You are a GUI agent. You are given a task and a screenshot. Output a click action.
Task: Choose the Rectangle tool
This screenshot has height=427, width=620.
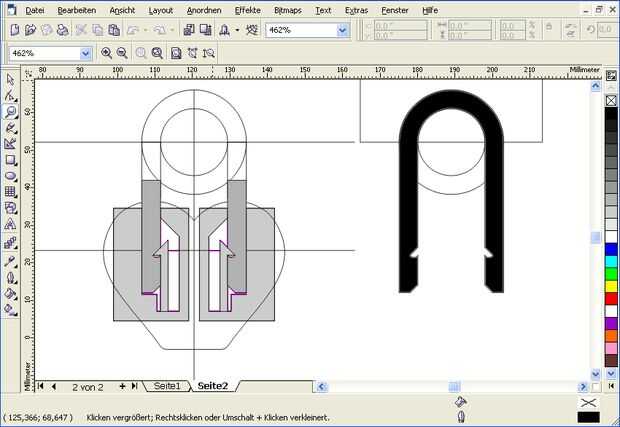(10, 160)
